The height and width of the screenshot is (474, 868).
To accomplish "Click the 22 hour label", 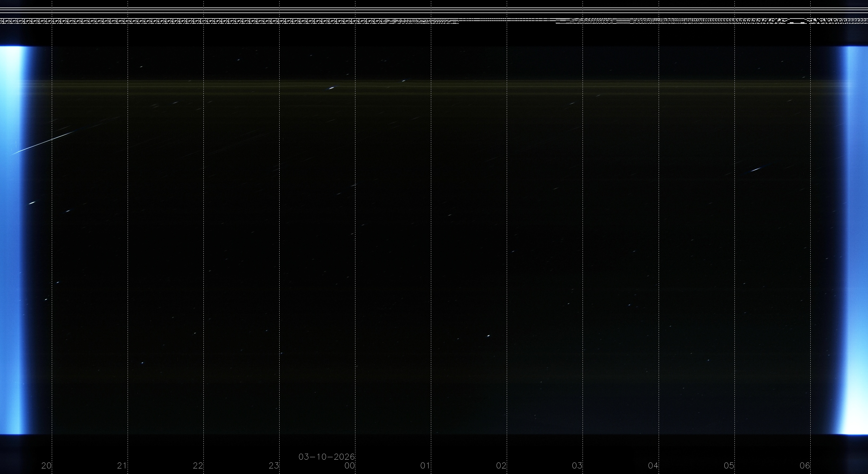I will 198,466.
